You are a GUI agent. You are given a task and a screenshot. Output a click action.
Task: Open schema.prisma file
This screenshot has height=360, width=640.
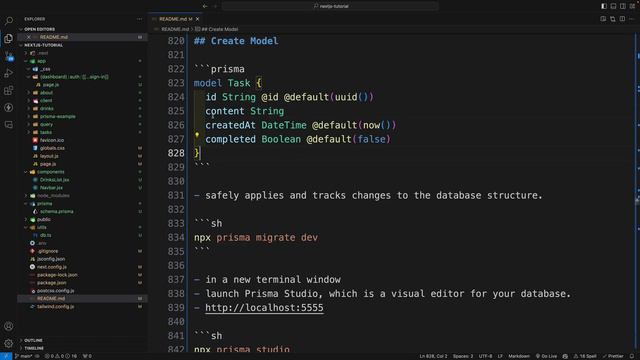coord(56,211)
